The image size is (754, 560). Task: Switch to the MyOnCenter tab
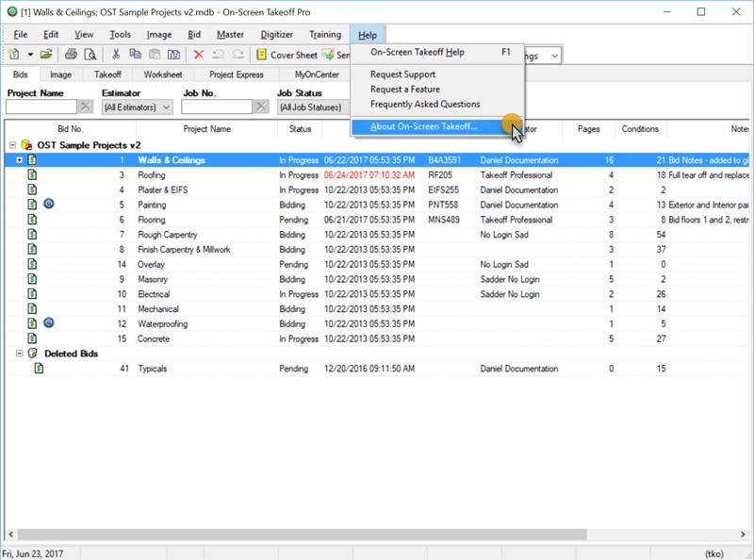[317, 74]
